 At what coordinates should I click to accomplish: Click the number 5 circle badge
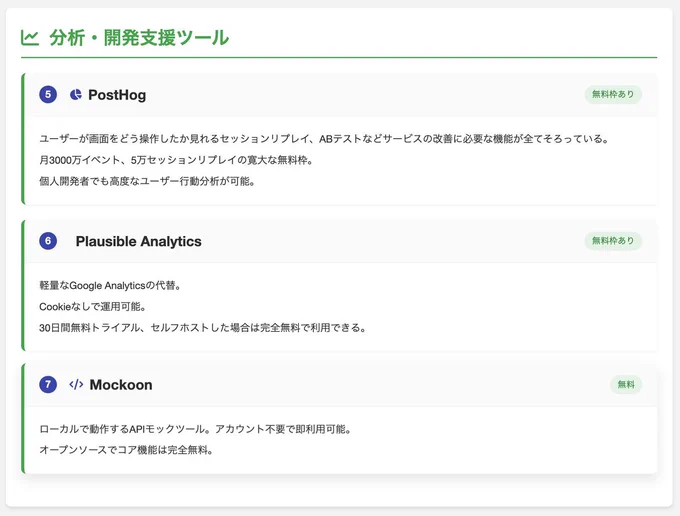48,94
